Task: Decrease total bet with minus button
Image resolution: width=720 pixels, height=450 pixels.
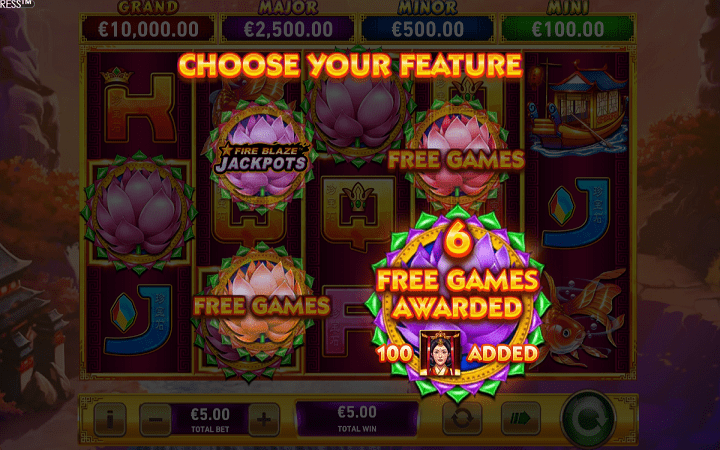Action: (155, 419)
